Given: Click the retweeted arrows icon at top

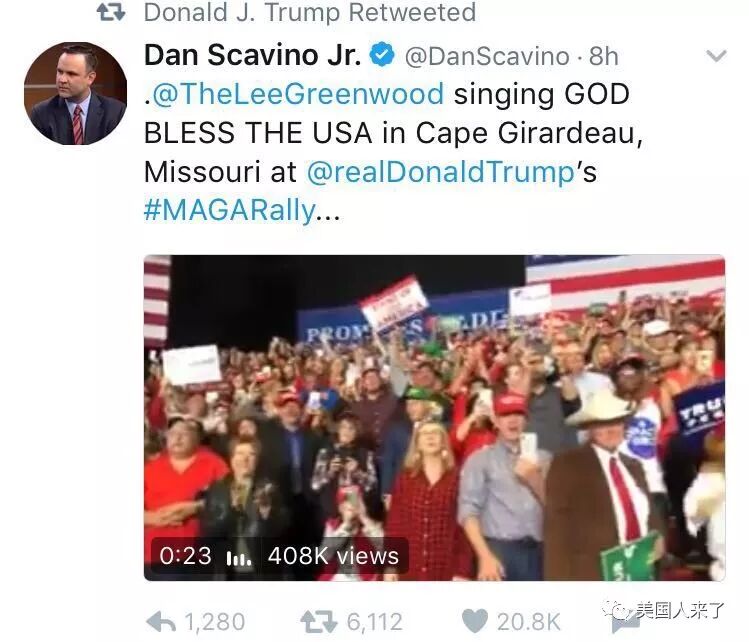Looking at the screenshot, I should point(111,12).
